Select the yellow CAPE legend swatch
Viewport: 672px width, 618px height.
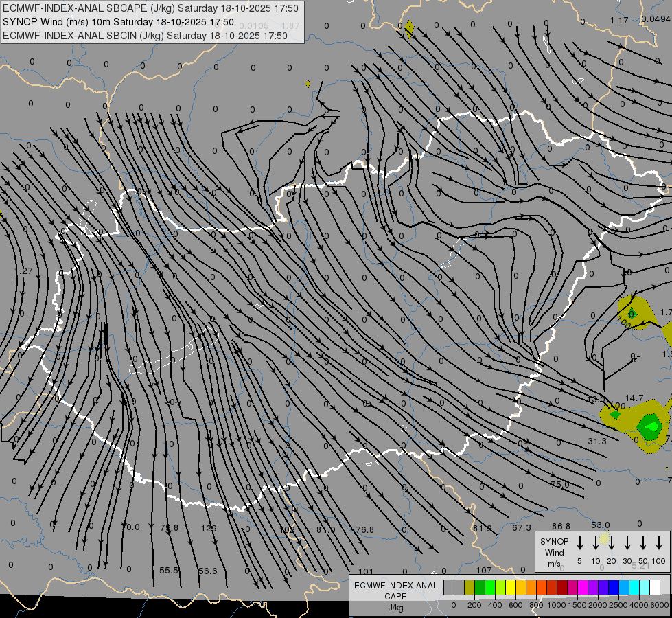[511, 588]
